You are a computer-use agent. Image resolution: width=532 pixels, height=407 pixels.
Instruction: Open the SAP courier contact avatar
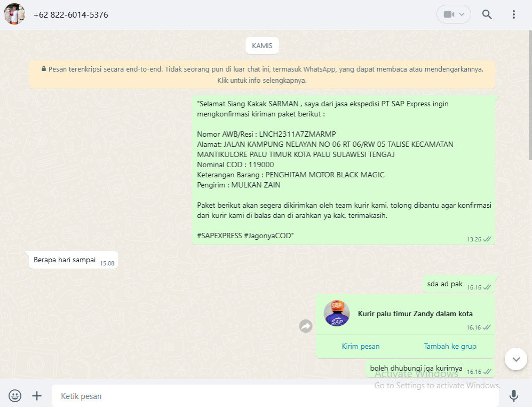click(337, 313)
